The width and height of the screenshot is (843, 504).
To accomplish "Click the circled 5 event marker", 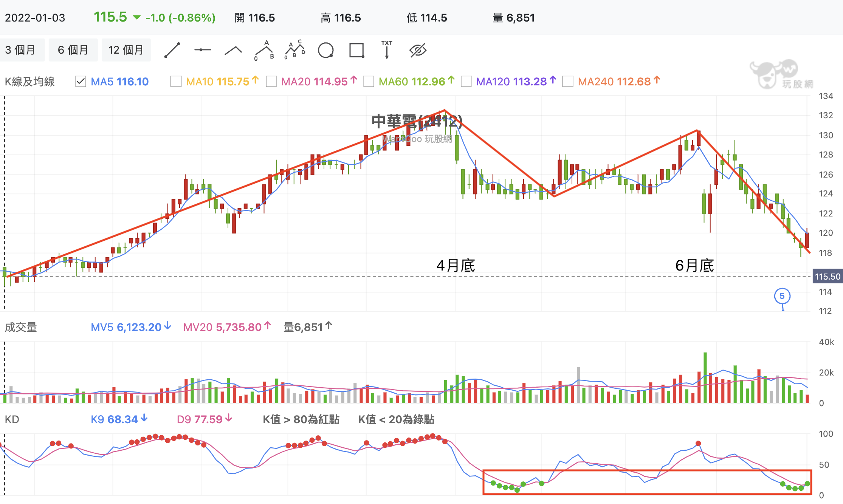I will coord(782,296).
